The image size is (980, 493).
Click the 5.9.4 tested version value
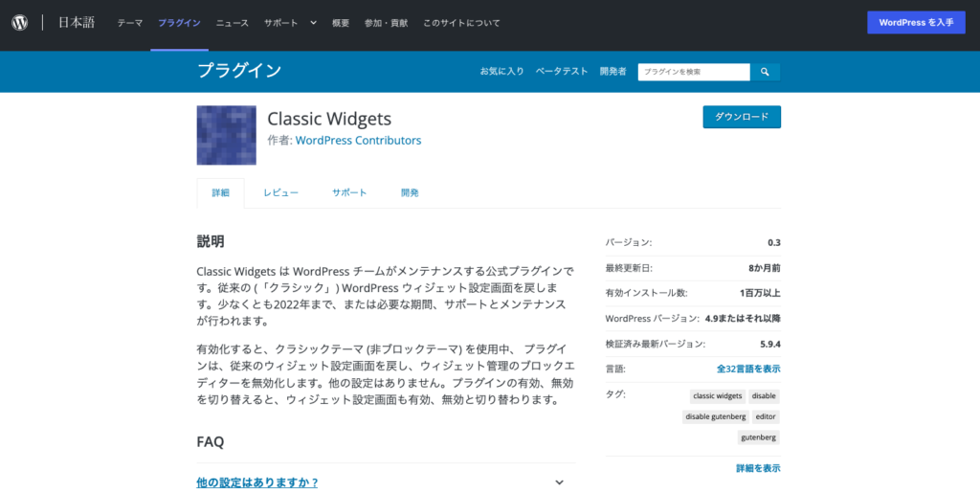(770, 344)
